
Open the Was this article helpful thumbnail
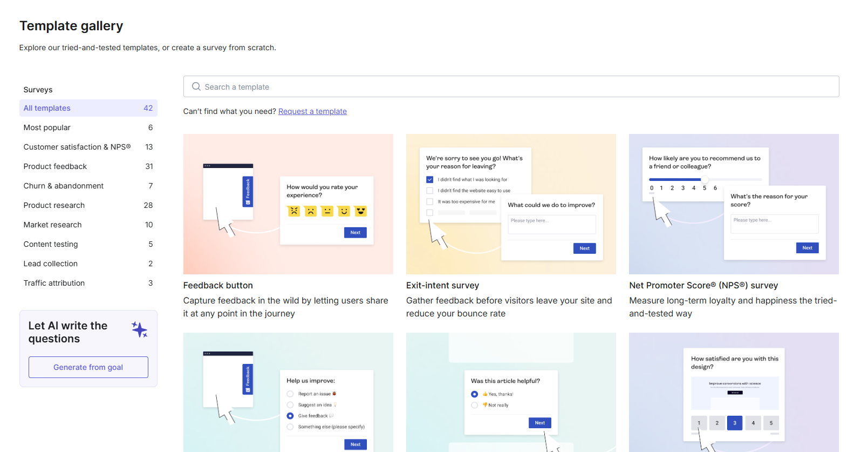[x=511, y=392]
